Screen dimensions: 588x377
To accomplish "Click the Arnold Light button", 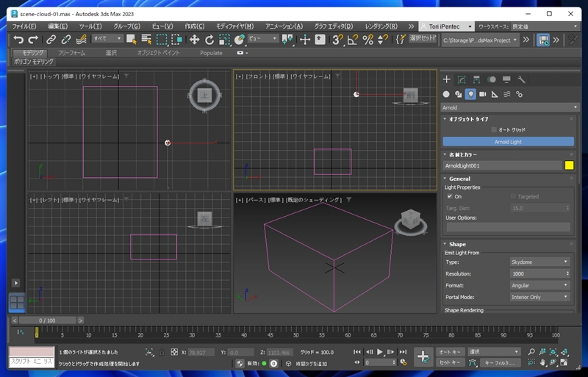I will point(508,142).
